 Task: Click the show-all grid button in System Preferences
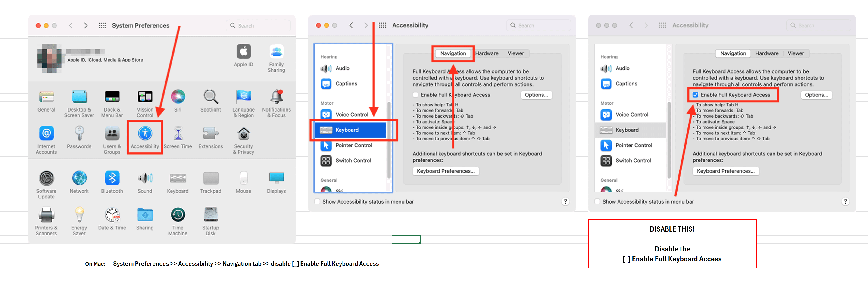(x=102, y=26)
